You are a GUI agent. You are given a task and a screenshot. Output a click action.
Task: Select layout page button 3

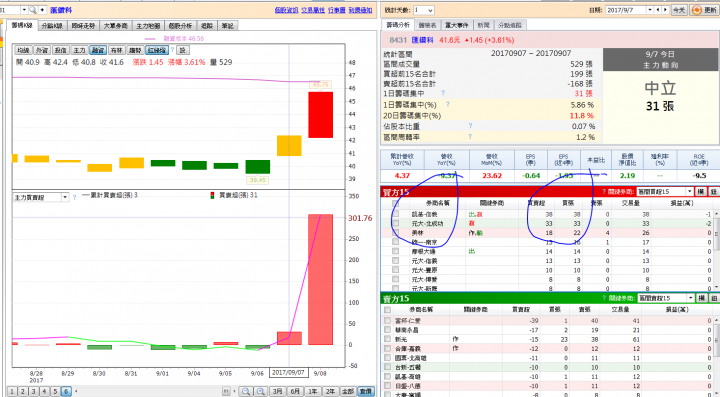33,391
